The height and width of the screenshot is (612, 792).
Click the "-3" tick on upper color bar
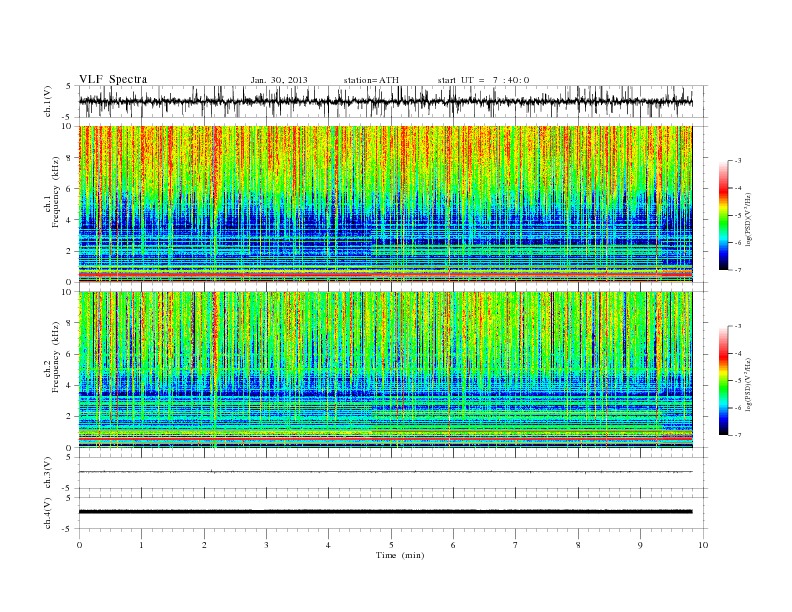point(737,161)
